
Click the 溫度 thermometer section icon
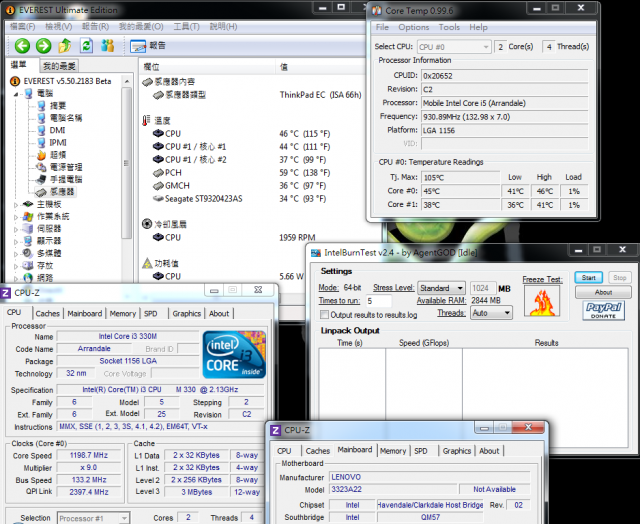[146, 121]
